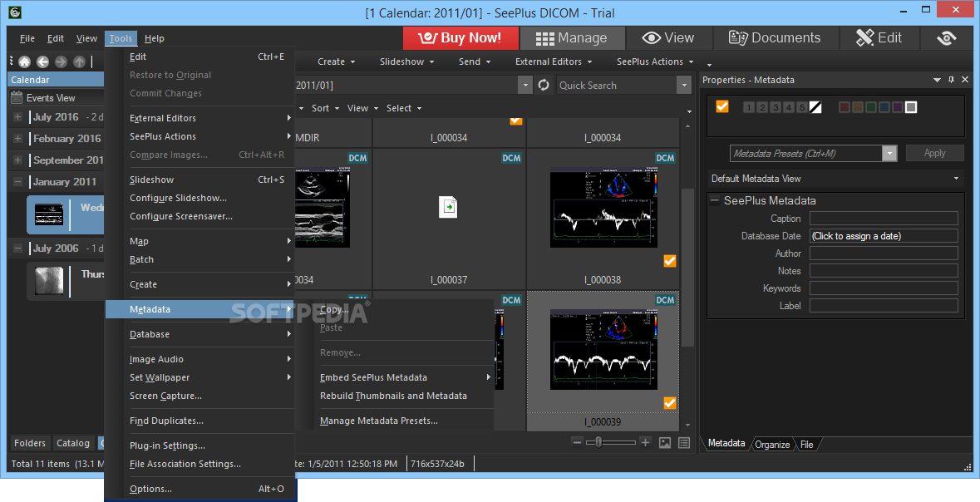The height and width of the screenshot is (502, 980).
Task: Click the SeePlus logo in title bar
Action: (14, 12)
